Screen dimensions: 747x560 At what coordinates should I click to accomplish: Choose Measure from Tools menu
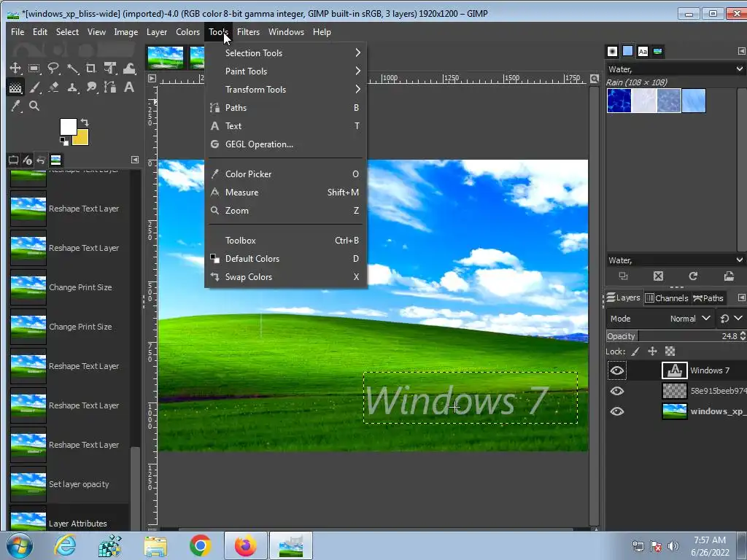(285, 192)
